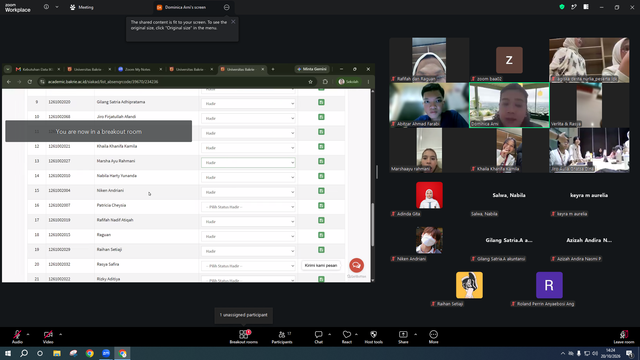Open status dropdown for Rasya Safira
The image size is (640, 360).
point(248,266)
